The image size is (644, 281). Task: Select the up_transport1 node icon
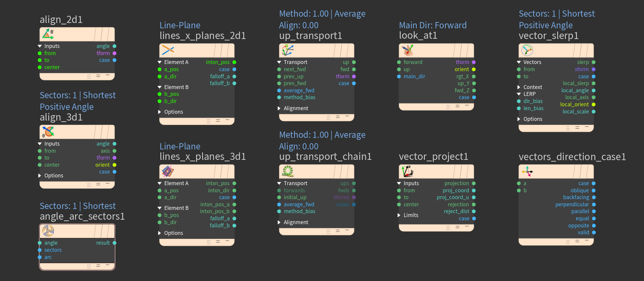click(x=288, y=50)
